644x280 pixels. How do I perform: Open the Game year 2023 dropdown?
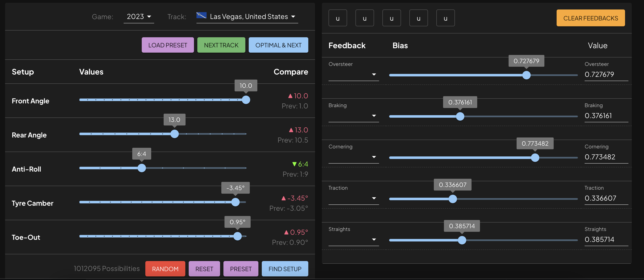(139, 17)
